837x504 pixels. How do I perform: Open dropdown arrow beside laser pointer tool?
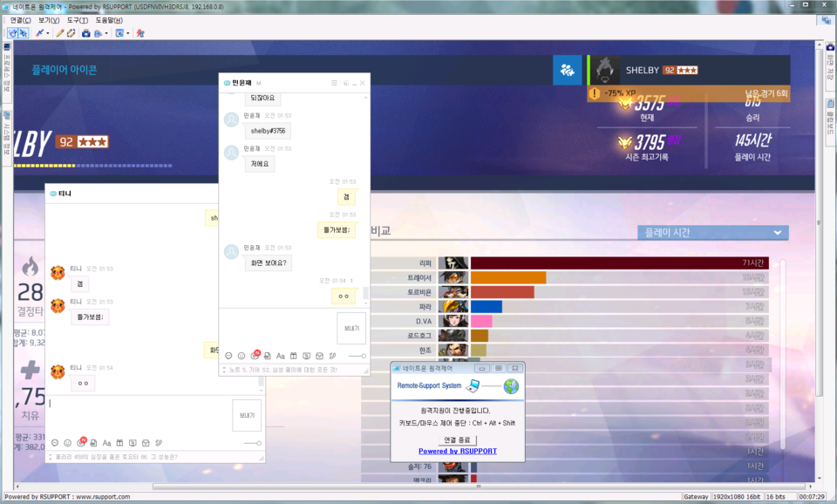(48, 33)
